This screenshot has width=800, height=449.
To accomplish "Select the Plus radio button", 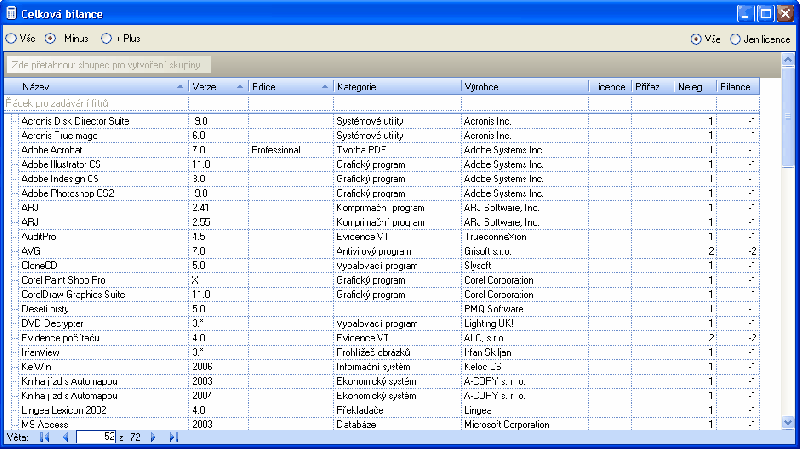I will tap(106, 39).
